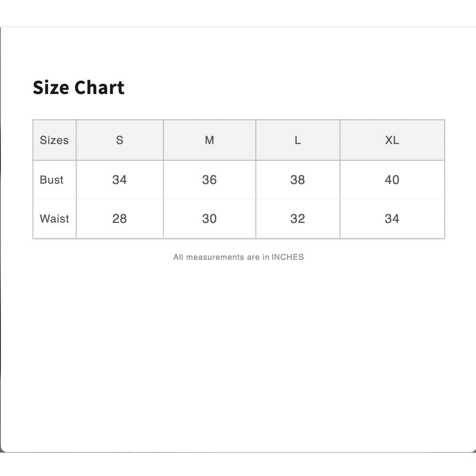Click the Waist row label
Screen dimensions: 476x476
(54, 219)
